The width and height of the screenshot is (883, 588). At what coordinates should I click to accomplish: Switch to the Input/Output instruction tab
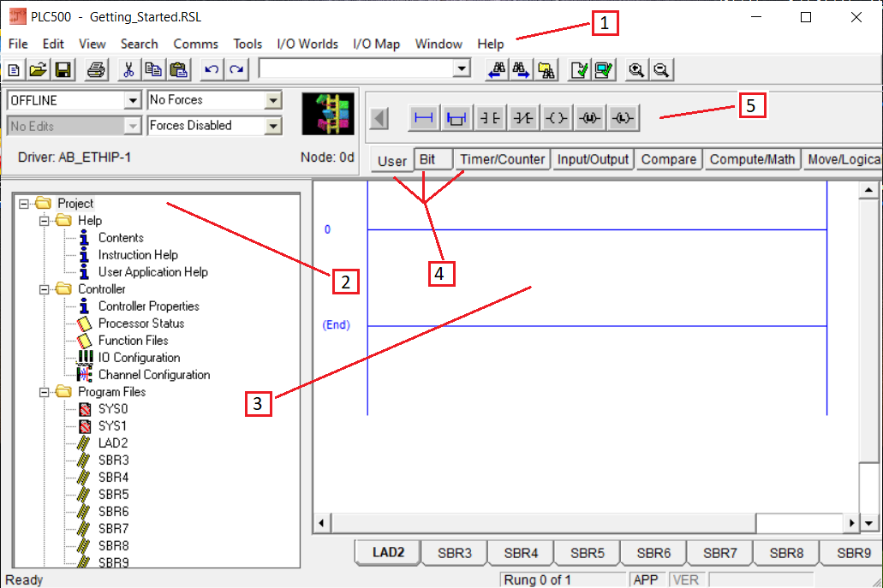click(593, 159)
